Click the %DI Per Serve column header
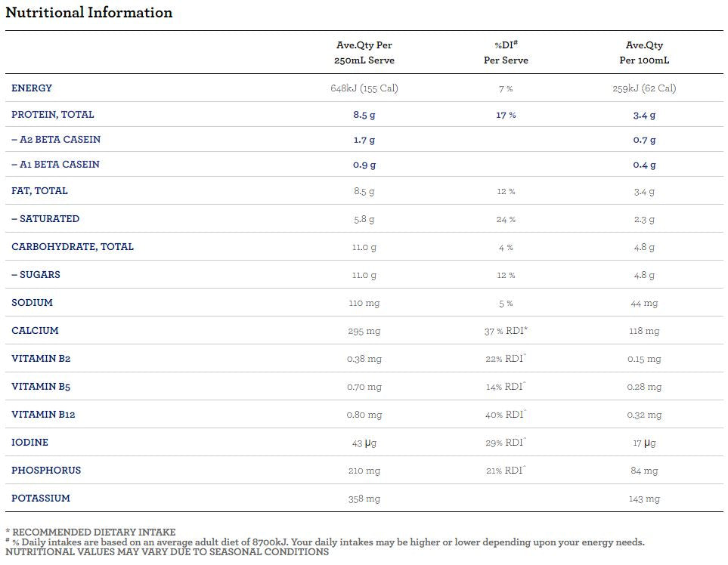728x565 pixels. (506, 53)
